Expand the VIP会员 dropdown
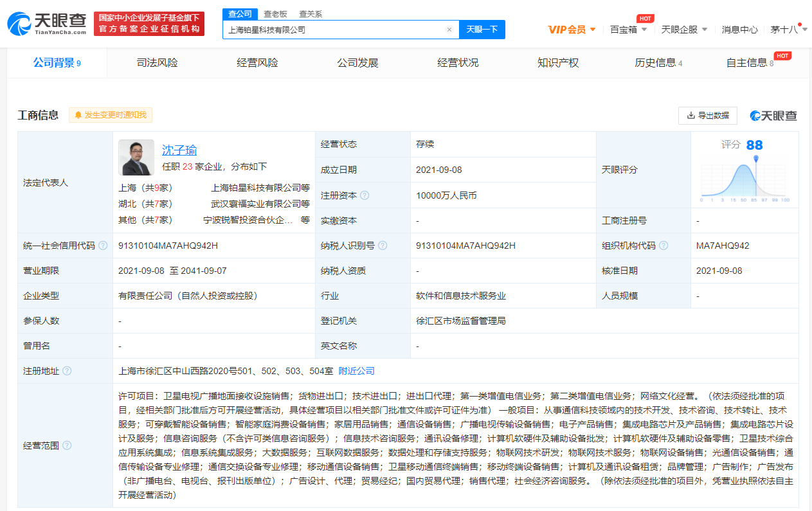This screenshot has height=511, width=812. pos(572,30)
